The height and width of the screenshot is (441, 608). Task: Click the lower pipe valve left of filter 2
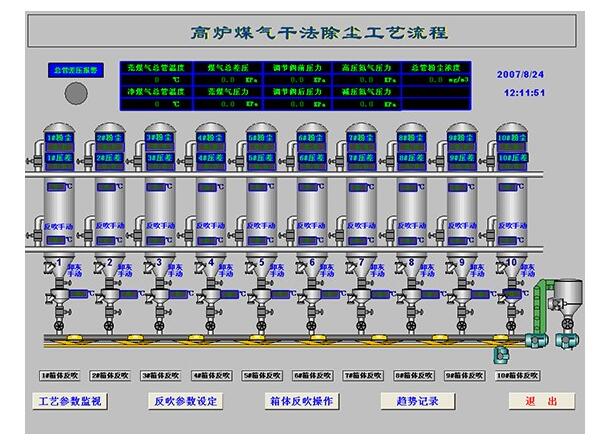[x=85, y=235]
